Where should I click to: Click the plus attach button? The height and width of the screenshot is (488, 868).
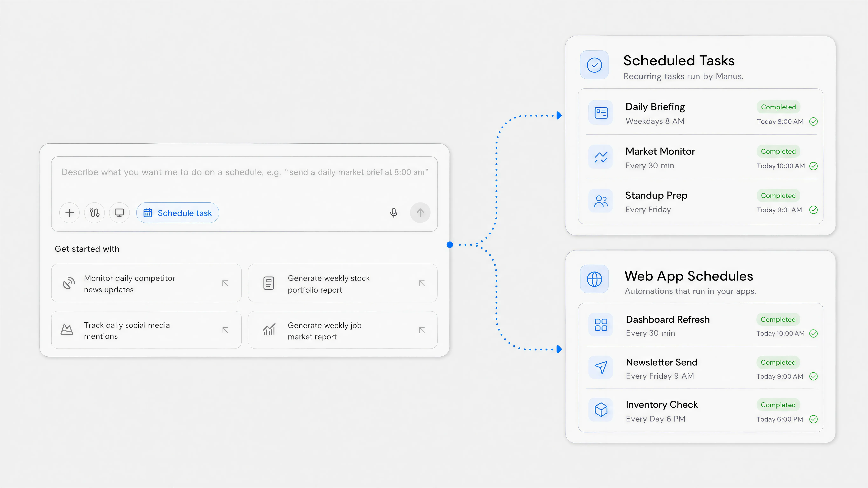tap(69, 213)
